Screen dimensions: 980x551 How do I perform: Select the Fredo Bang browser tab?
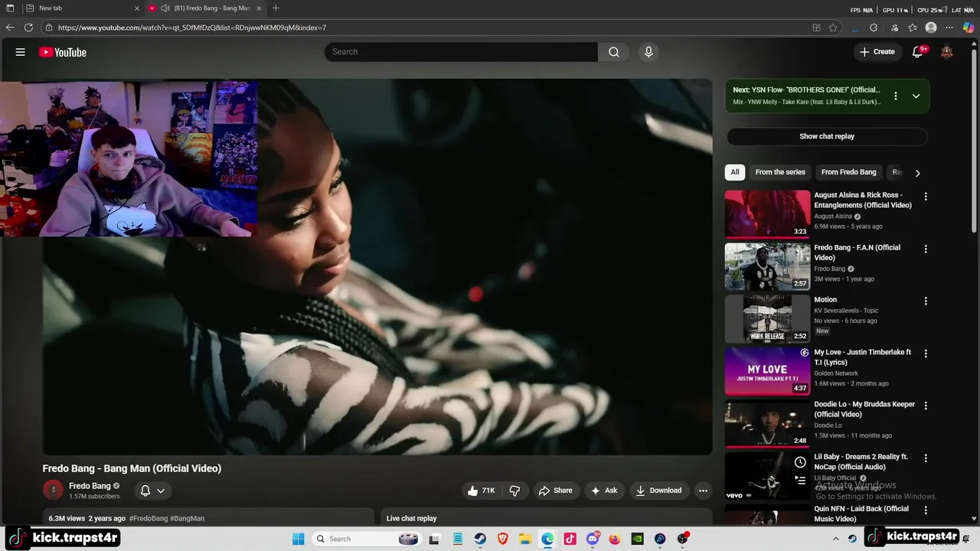coord(207,8)
